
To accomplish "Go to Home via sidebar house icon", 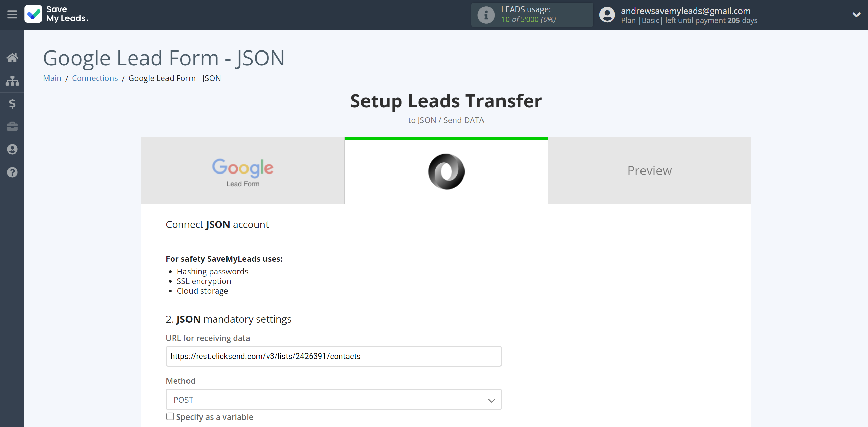I will 12,58.
